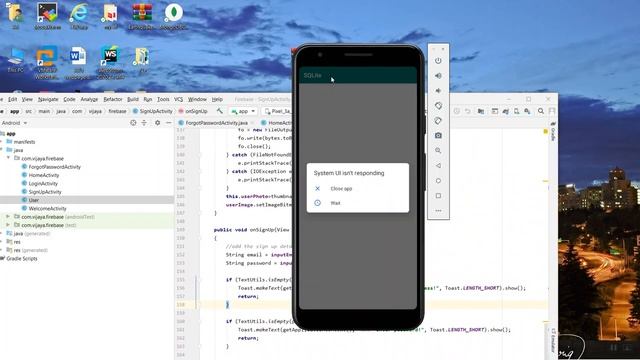Click the undo arrow icon in top toolbar
This screenshot has height=360, width=640.
click(x=468, y=111)
